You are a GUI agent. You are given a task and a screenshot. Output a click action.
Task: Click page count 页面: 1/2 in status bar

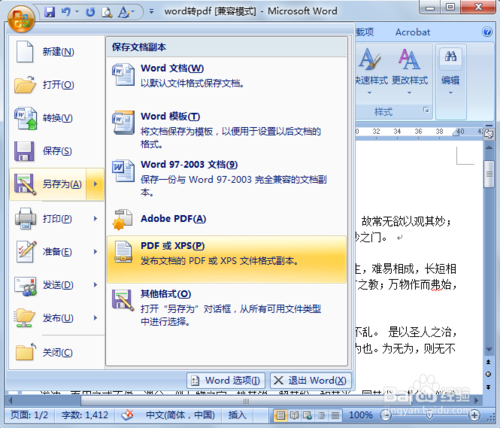pyautogui.click(x=29, y=415)
